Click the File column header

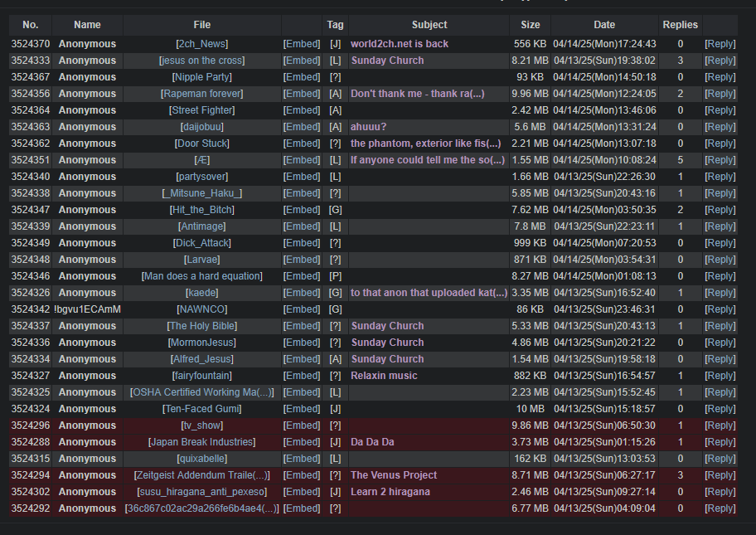[x=202, y=25]
